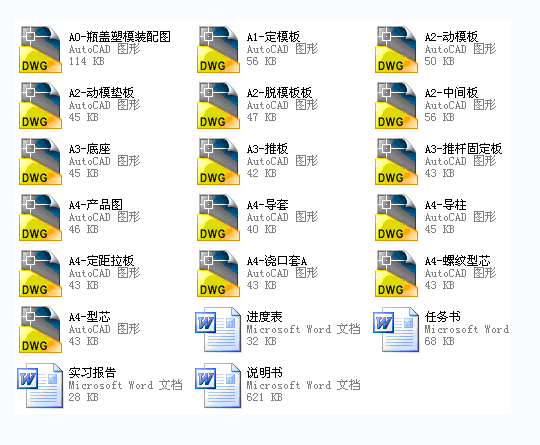
Task: Select the A2-动模板 file name
Action: tap(451, 37)
